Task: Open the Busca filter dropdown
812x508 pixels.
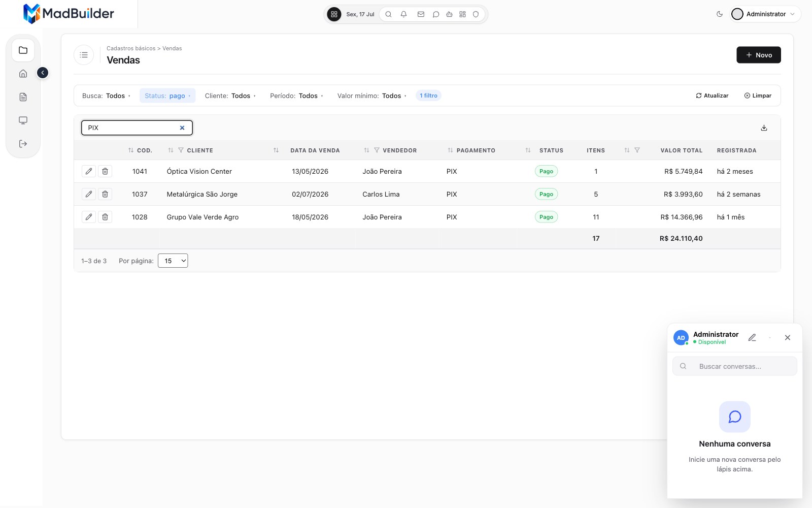Action: 106,96
